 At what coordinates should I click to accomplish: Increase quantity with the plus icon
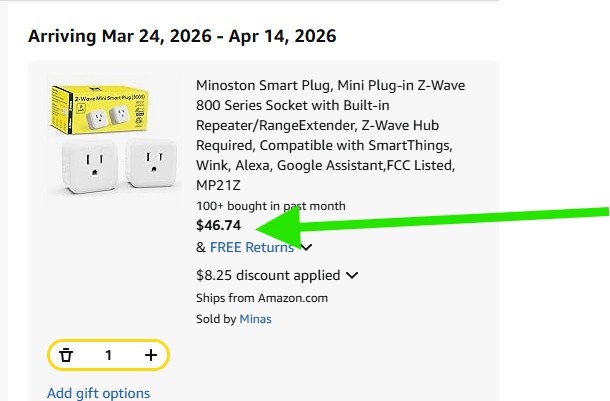click(150, 355)
